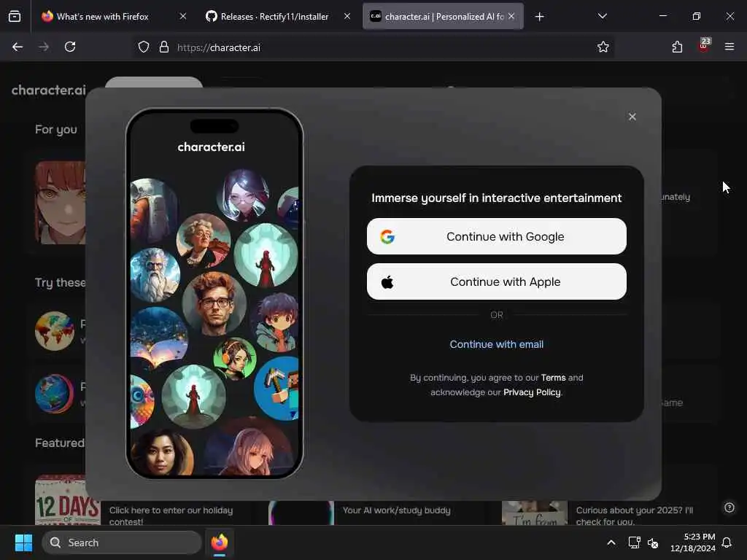
Task: Click the blue globe avatar
Action: (x=55, y=394)
